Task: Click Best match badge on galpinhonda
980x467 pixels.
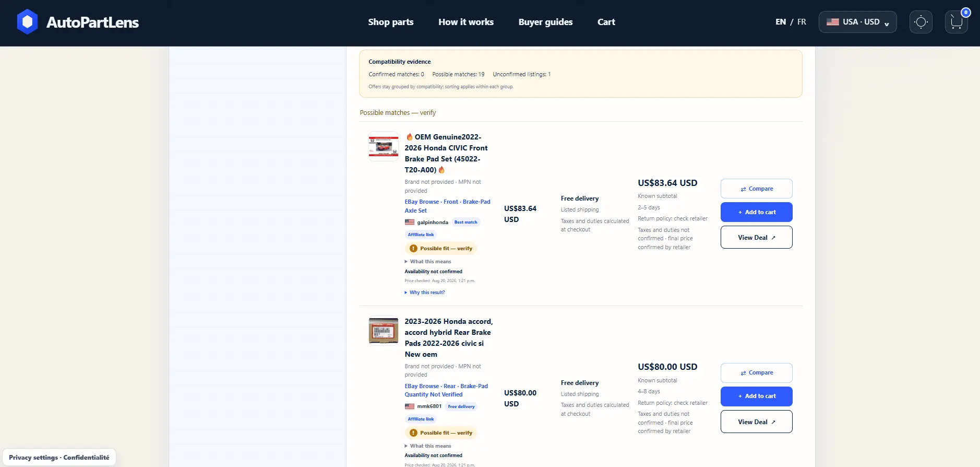Action: click(465, 222)
